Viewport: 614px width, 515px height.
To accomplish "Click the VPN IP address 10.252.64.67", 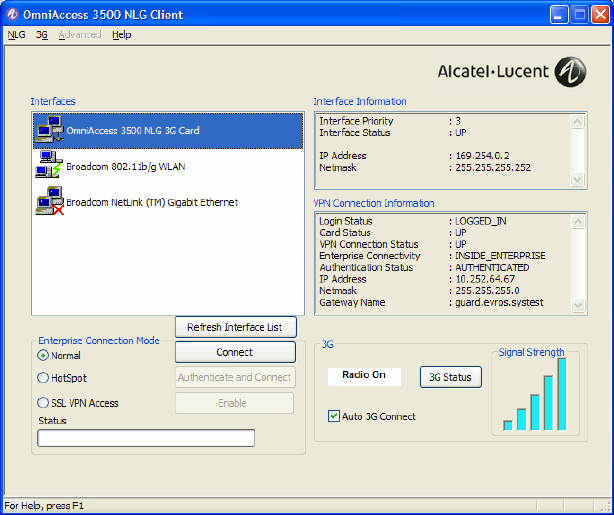I will (485, 279).
